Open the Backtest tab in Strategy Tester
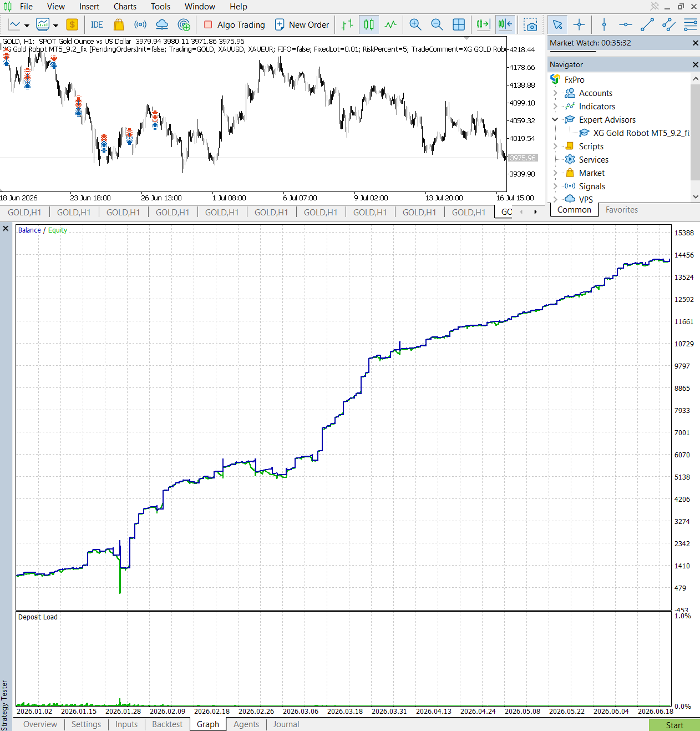This screenshot has height=731, width=700. coord(167,724)
